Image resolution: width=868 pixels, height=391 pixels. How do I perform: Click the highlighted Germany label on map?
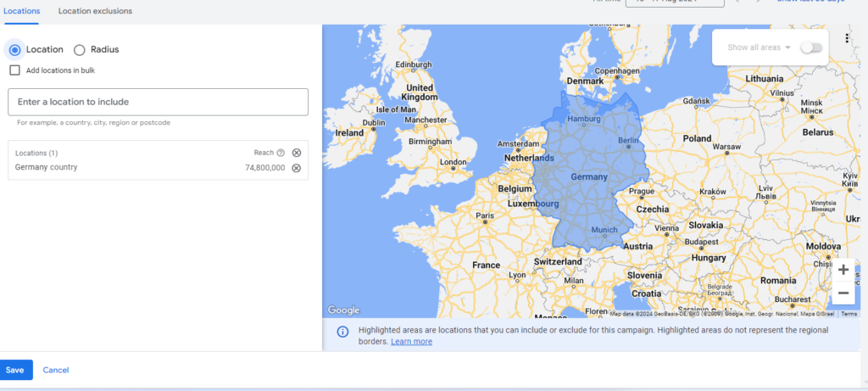pyautogui.click(x=589, y=176)
